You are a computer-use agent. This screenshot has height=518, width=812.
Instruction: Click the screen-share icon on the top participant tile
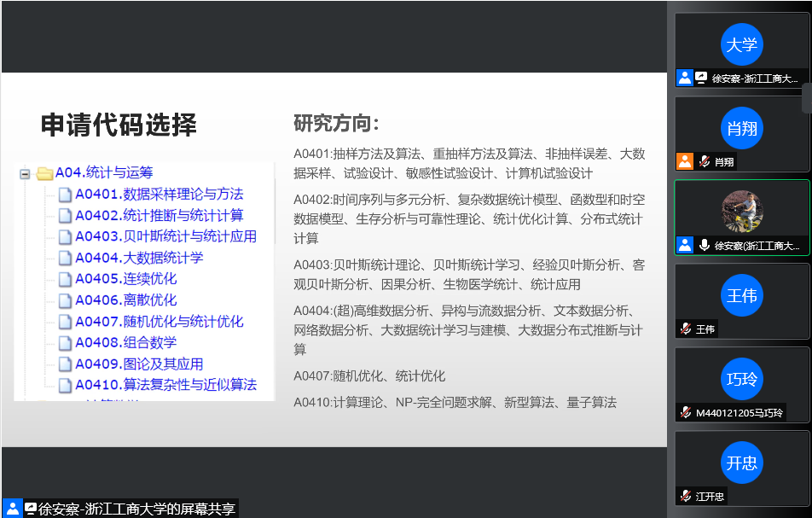[x=701, y=78]
